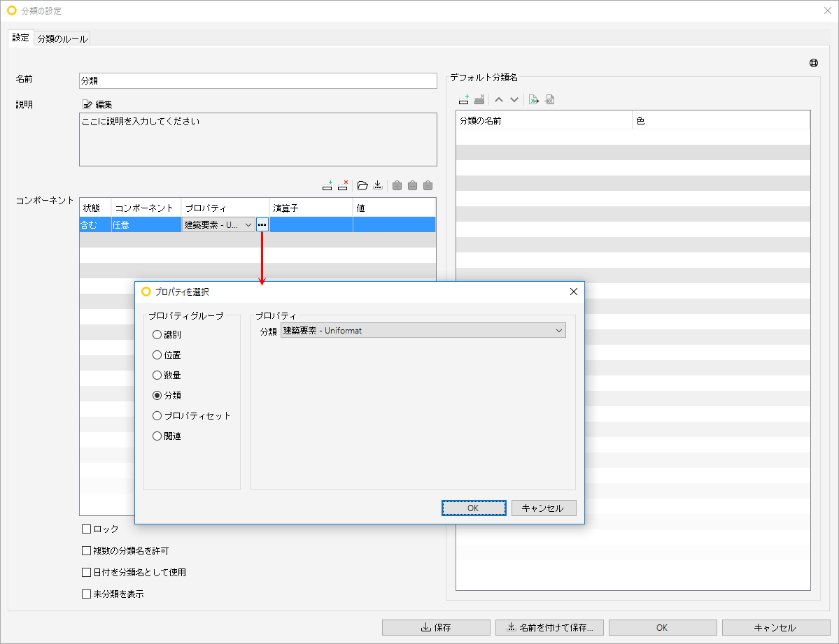Open the help lifebuoy icon

(x=814, y=63)
